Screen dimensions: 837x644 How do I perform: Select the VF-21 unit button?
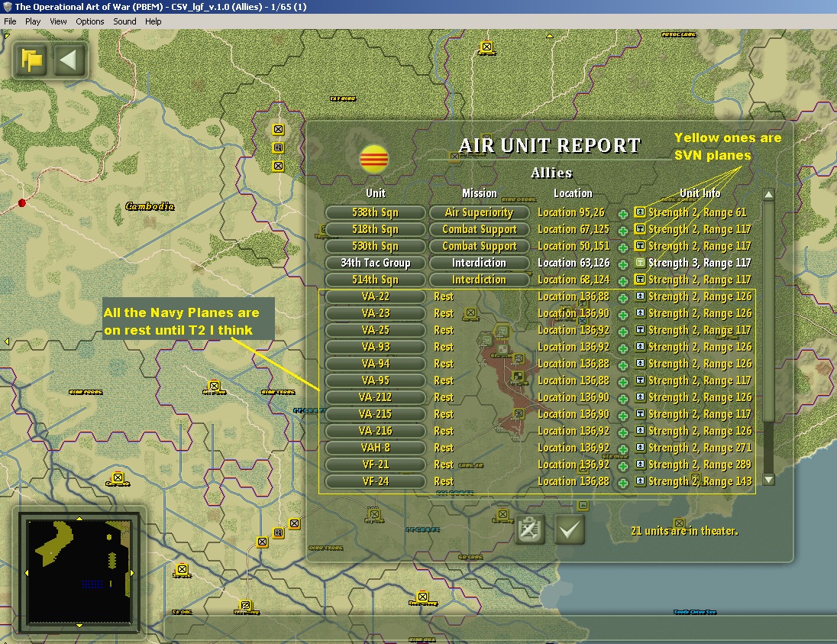(x=375, y=464)
